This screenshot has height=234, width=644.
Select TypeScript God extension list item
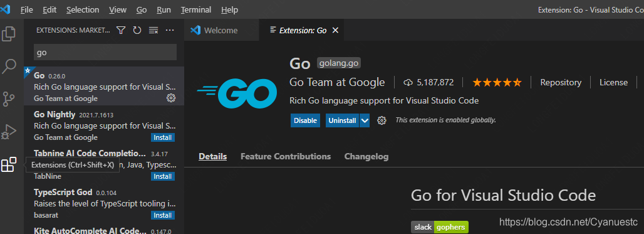pos(104,203)
